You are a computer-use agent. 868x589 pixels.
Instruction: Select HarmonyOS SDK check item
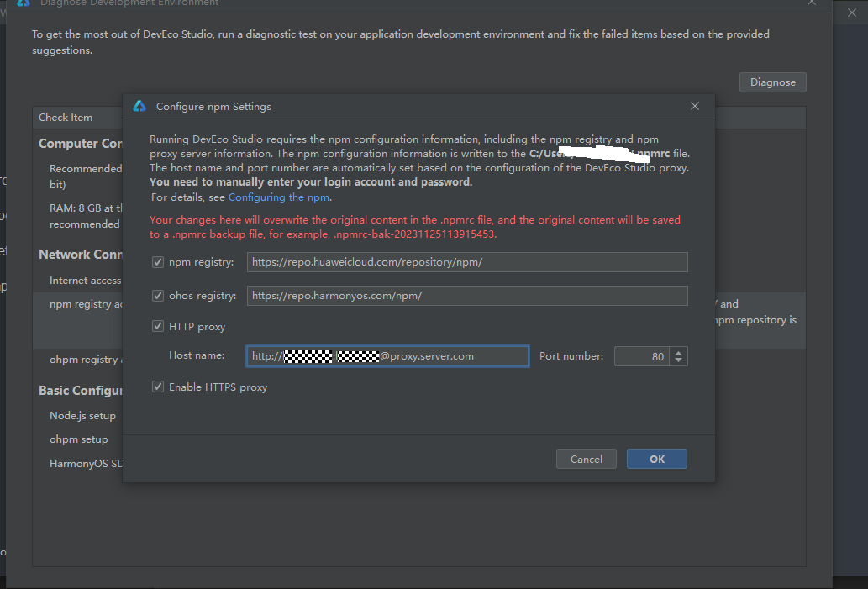[x=86, y=463]
